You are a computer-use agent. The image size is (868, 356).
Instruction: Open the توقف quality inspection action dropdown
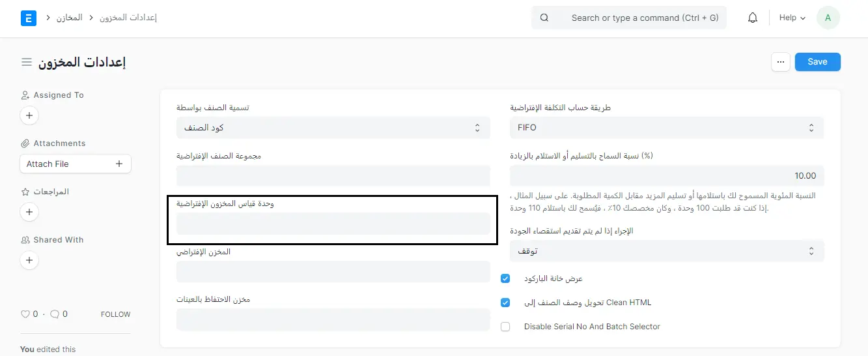[667, 251]
